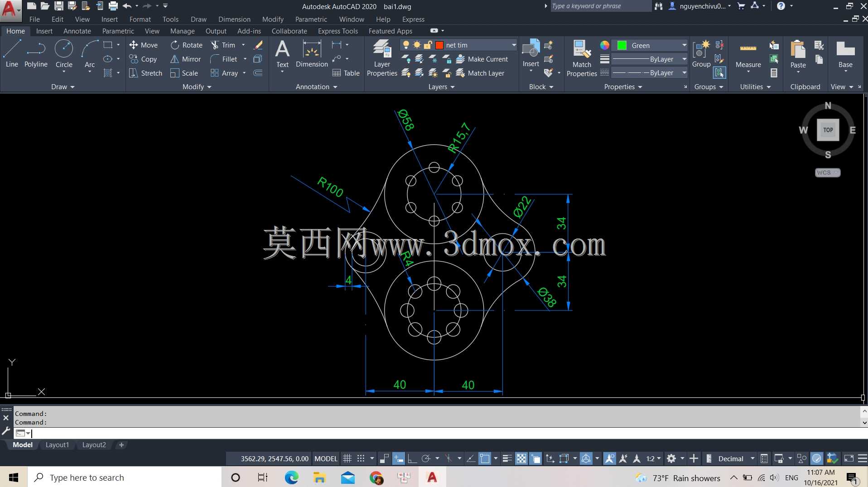868x487 pixels.
Task: Choose the Scale command
Action: click(184, 73)
